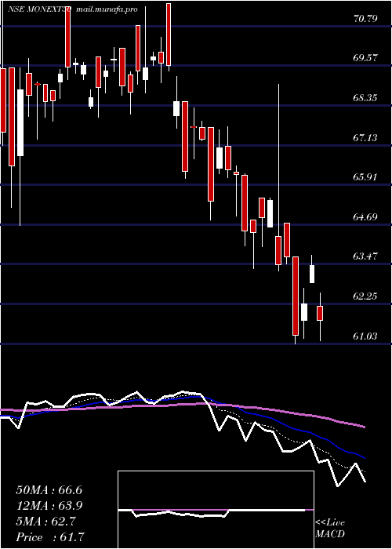The height and width of the screenshot is (549, 392).
Task: Click the candle with the tall upper wick near 64.69
Action: (x=278, y=250)
